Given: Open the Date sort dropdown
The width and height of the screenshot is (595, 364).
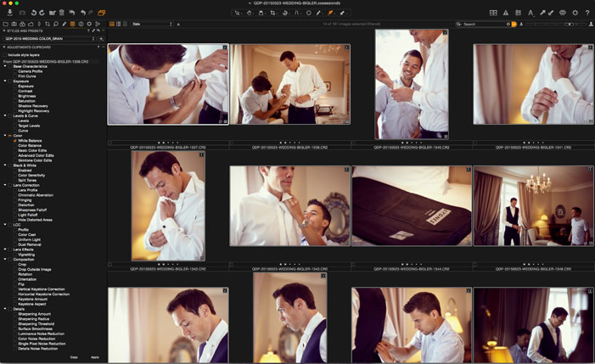Looking at the screenshot, I should (x=151, y=24).
